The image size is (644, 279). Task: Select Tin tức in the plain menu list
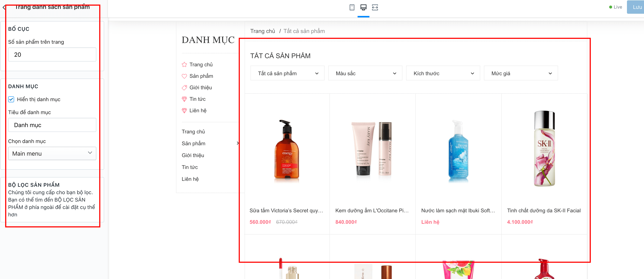pos(190,167)
